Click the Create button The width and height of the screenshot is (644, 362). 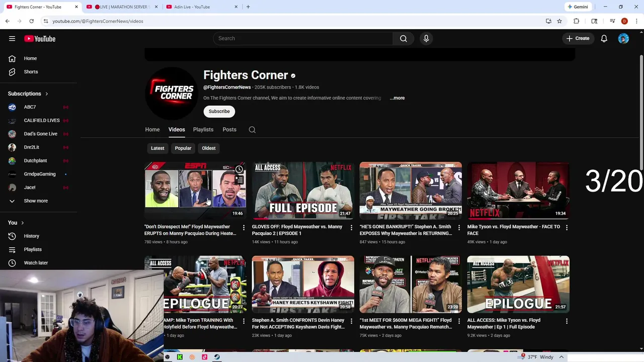[x=578, y=38]
